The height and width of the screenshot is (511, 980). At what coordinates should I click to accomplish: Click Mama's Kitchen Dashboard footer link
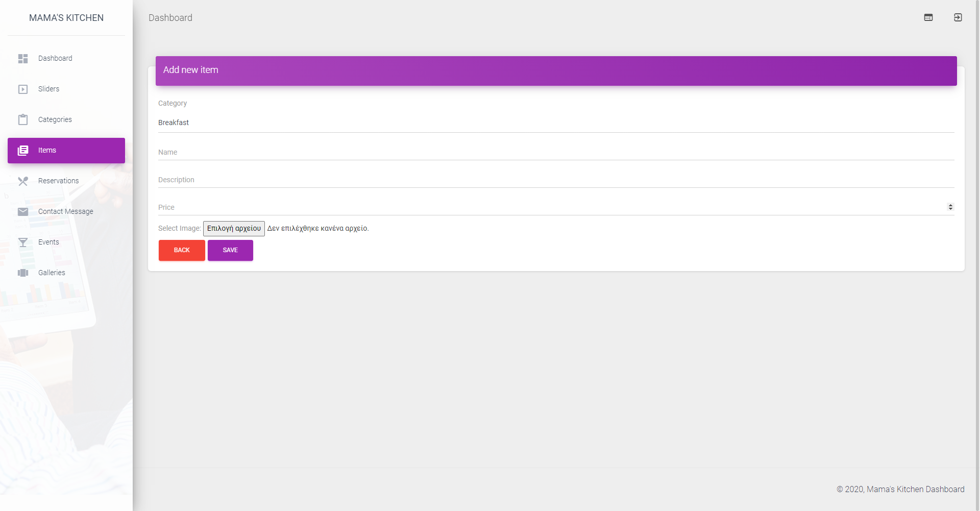point(916,489)
